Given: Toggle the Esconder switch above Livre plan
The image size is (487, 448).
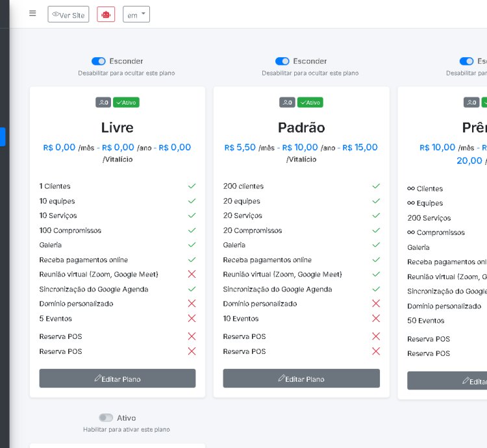Looking at the screenshot, I should (99, 61).
